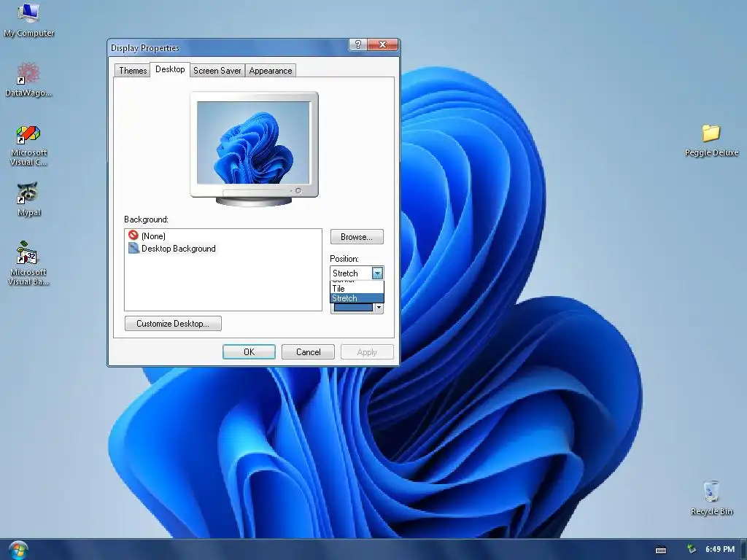Image resolution: width=747 pixels, height=560 pixels.
Task: Switch to the Appearance tab
Action: [270, 71]
